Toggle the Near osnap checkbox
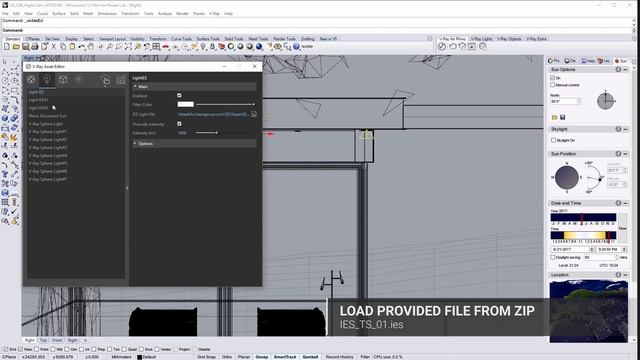This screenshot has width=640, height=360. point(20,349)
